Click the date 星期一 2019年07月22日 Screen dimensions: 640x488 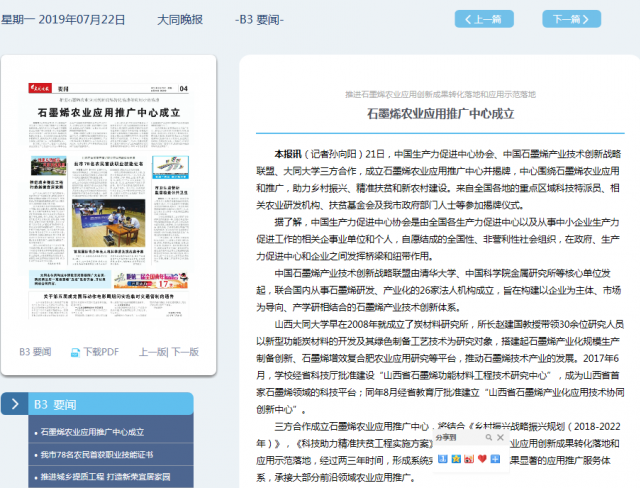pos(63,20)
